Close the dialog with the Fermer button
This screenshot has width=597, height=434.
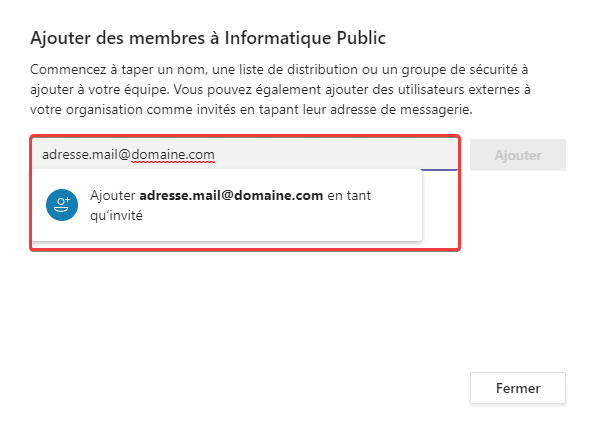coord(518,388)
